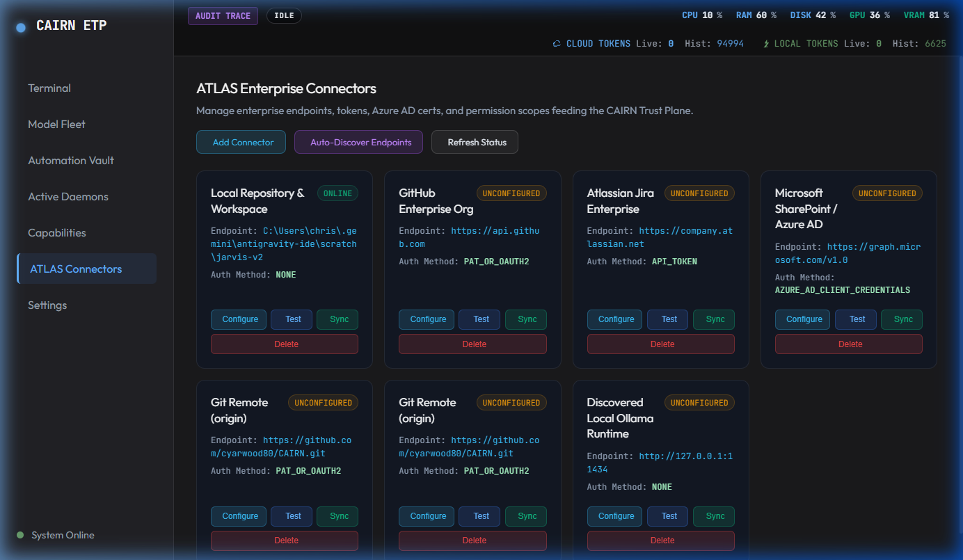
Task: Delete the Local Repository & Workspace connector
Action: pyautogui.click(x=285, y=344)
